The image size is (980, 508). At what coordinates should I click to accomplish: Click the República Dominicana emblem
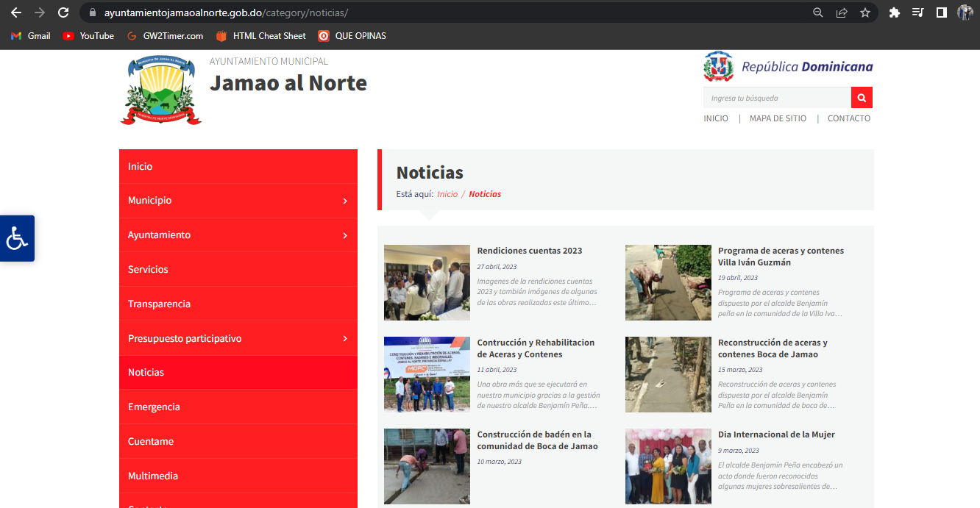pyautogui.click(x=719, y=66)
